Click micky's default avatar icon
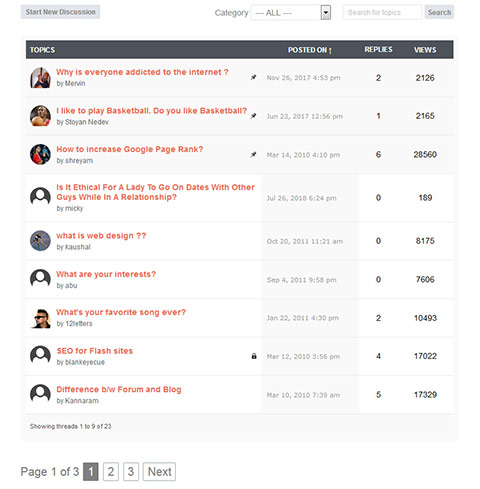Viewport: 480px width, 489px height. click(x=40, y=197)
